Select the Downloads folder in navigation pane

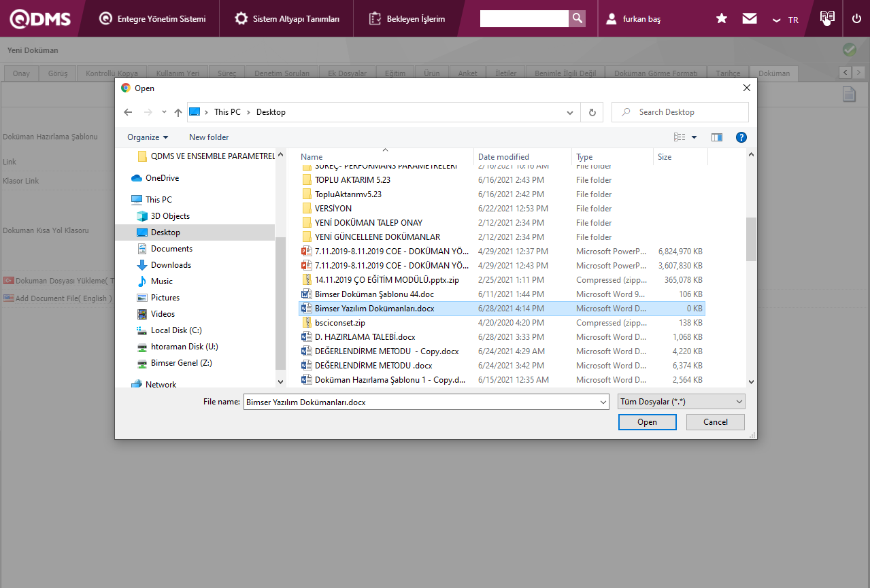[x=171, y=265]
